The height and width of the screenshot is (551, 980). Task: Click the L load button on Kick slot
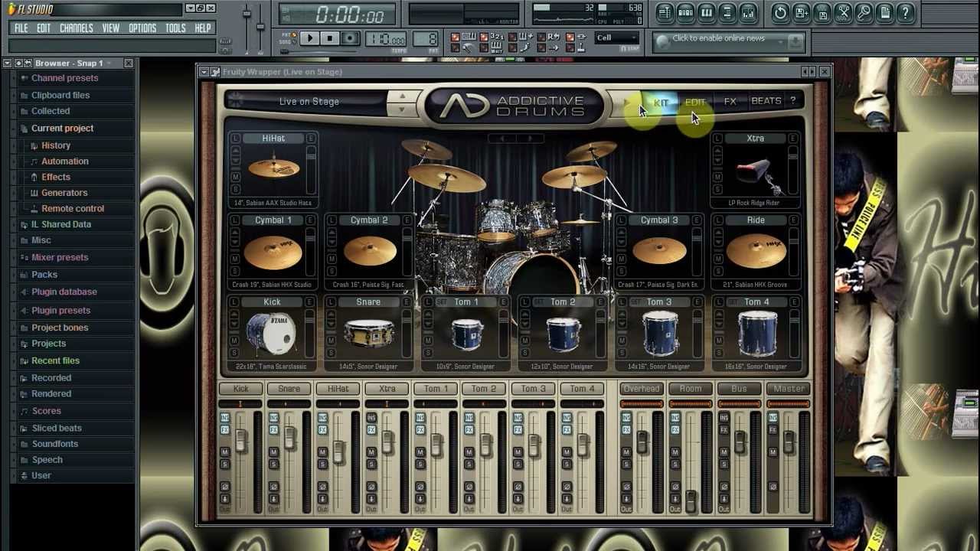235,302
